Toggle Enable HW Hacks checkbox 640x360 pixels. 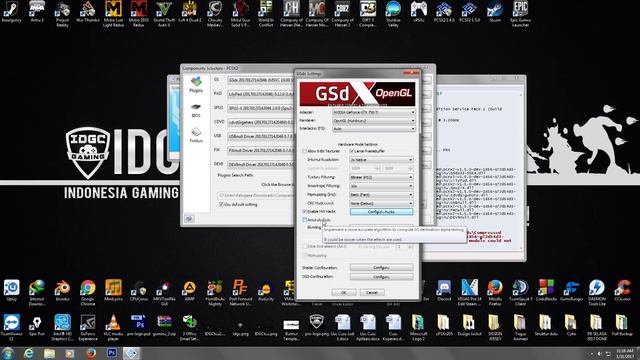[x=304, y=211]
